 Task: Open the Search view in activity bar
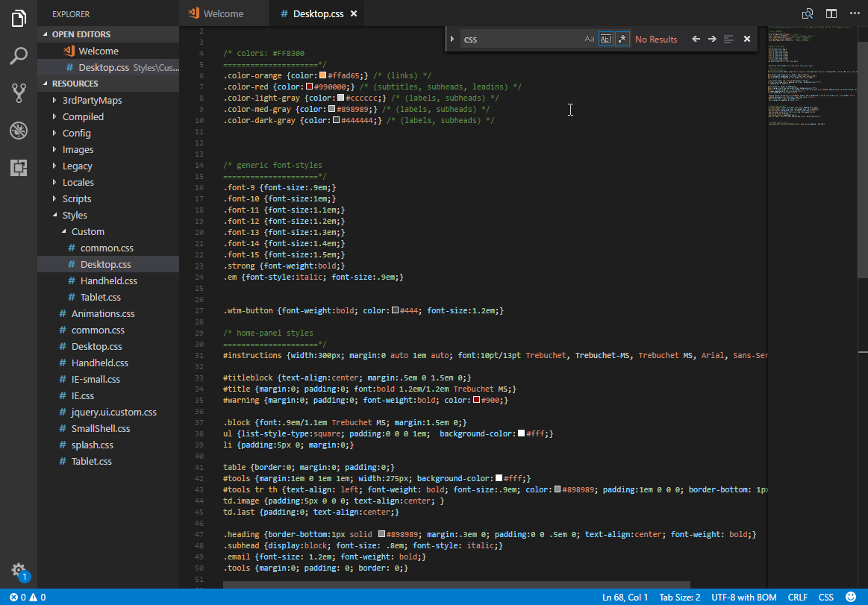click(19, 56)
